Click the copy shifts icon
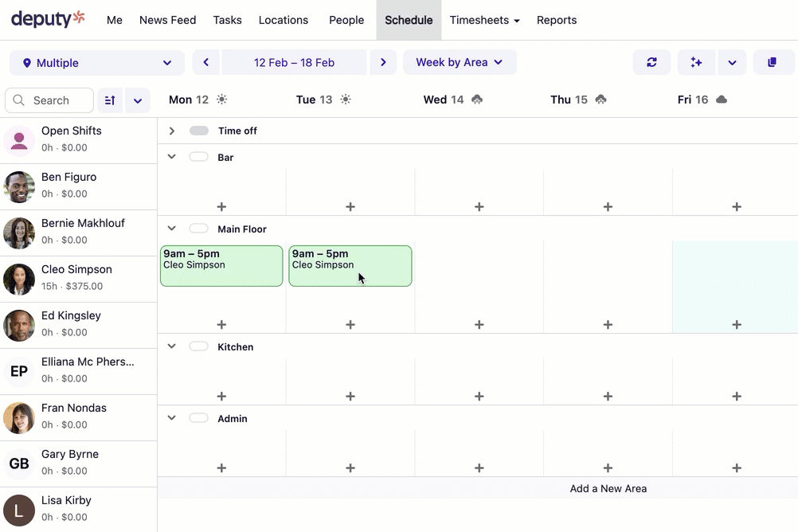 coord(772,62)
